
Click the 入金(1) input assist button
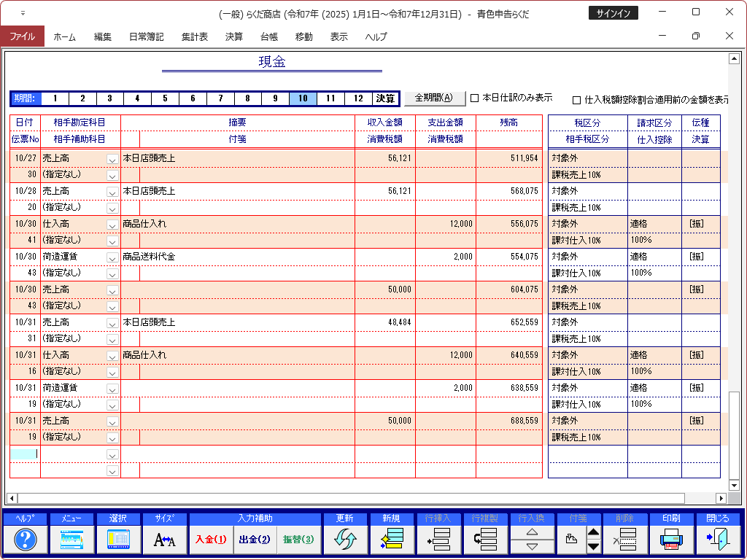tap(210, 540)
